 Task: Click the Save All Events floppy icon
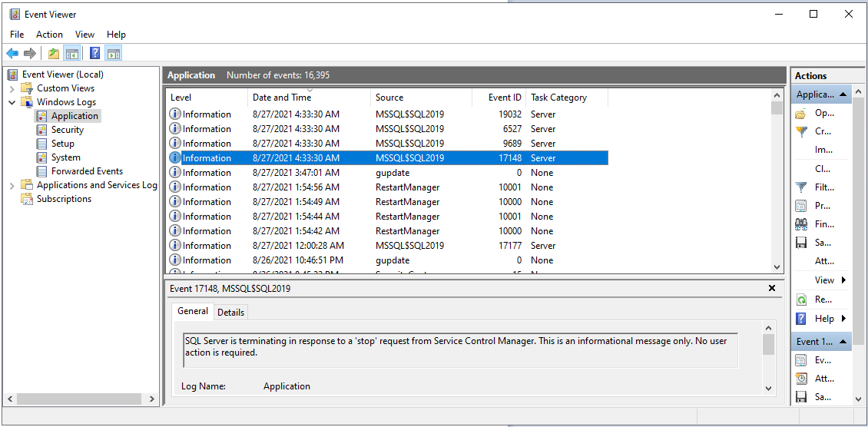(x=800, y=243)
